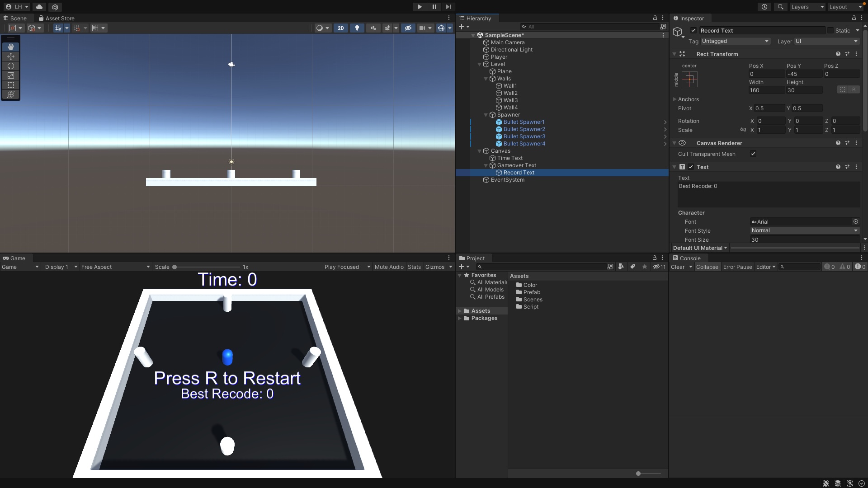The height and width of the screenshot is (488, 868).
Task: Select Main Camera in Hierarchy
Action: (508, 42)
